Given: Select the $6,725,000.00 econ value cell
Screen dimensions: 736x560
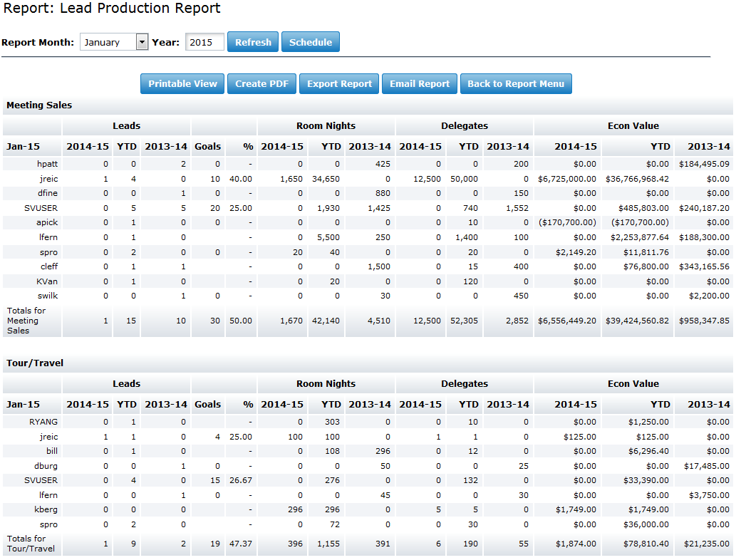Looking at the screenshot, I should click(x=567, y=179).
